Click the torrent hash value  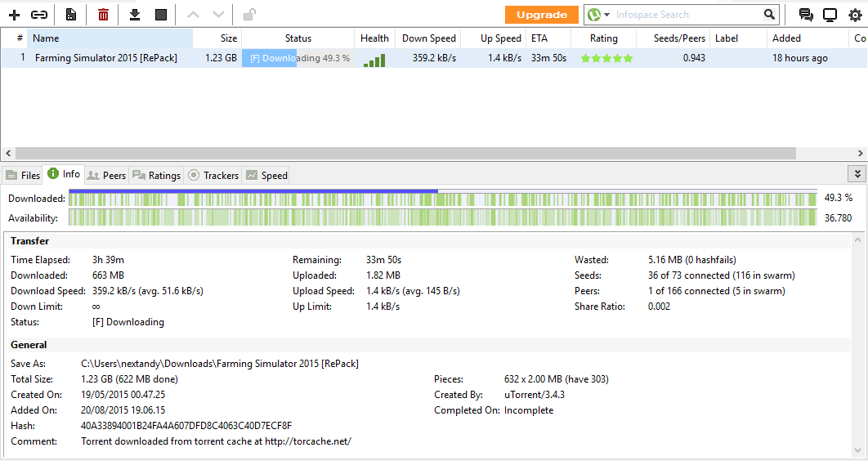(x=186, y=426)
